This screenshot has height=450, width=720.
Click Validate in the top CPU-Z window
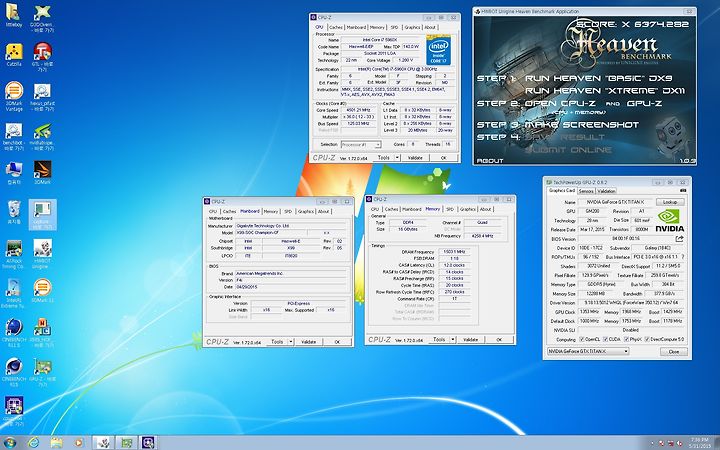pos(415,158)
